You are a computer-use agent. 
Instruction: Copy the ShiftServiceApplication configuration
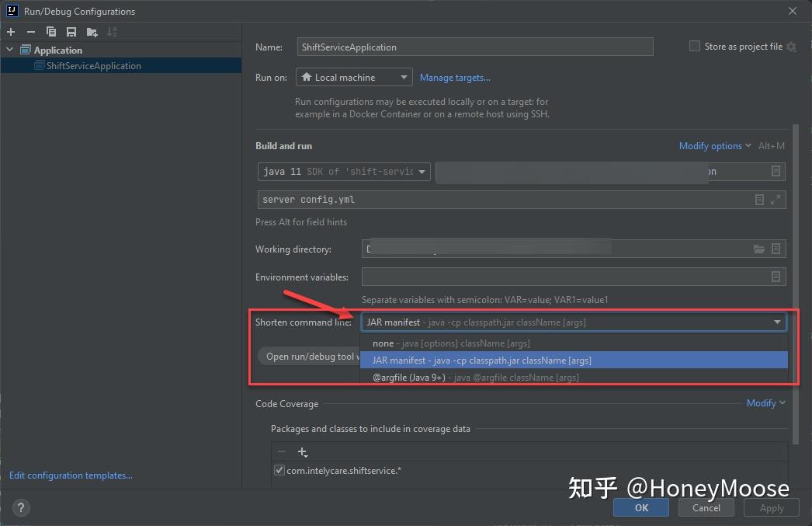tap(50, 32)
